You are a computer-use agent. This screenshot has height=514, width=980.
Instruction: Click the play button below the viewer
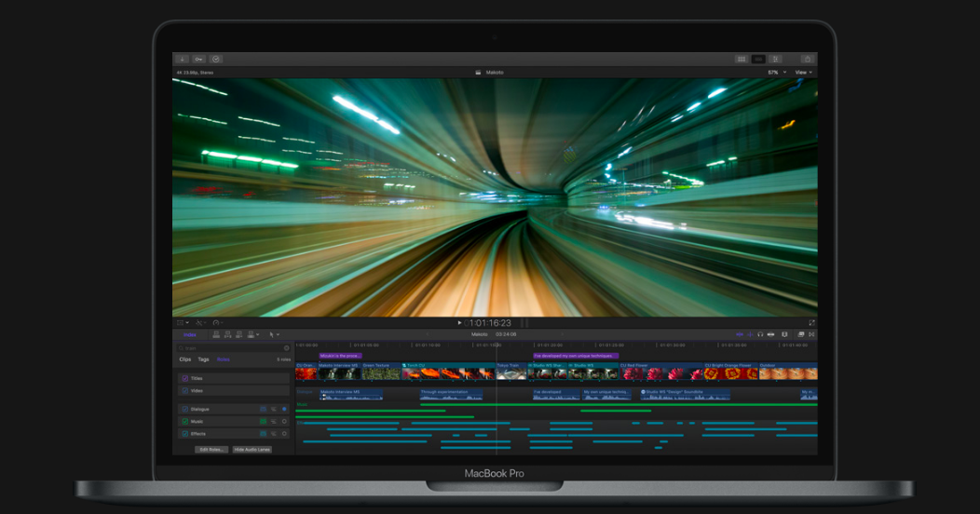click(459, 323)
